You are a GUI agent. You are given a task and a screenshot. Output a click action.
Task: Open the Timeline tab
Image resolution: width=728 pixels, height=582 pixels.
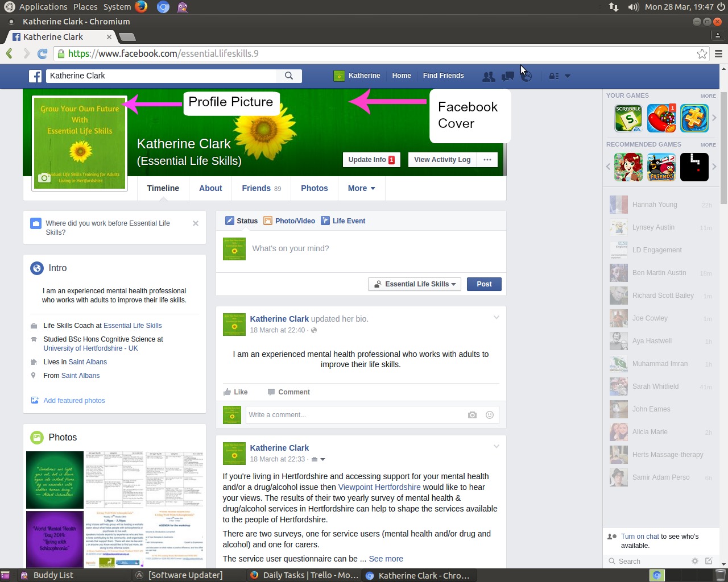point(163,188)
